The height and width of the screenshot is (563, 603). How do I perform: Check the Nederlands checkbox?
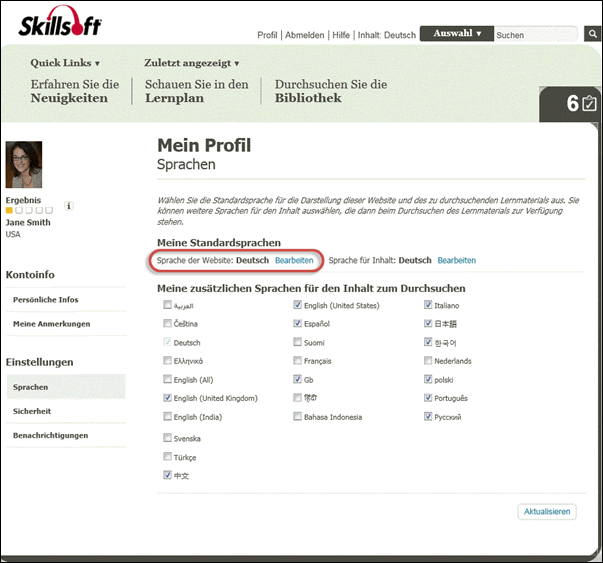click(428, 360)
